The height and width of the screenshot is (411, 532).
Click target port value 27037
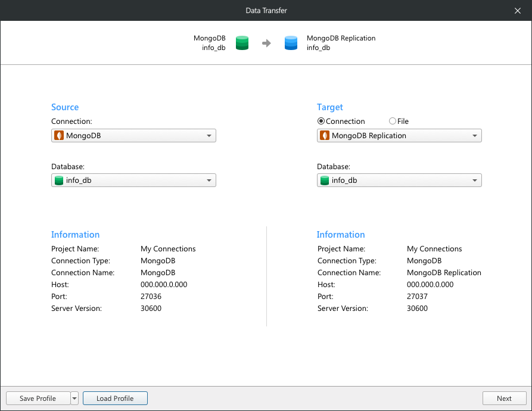pos(417,297)
